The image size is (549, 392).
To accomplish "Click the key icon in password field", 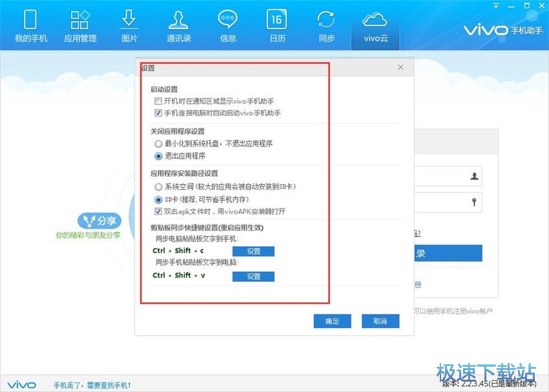I will point(474,202).
